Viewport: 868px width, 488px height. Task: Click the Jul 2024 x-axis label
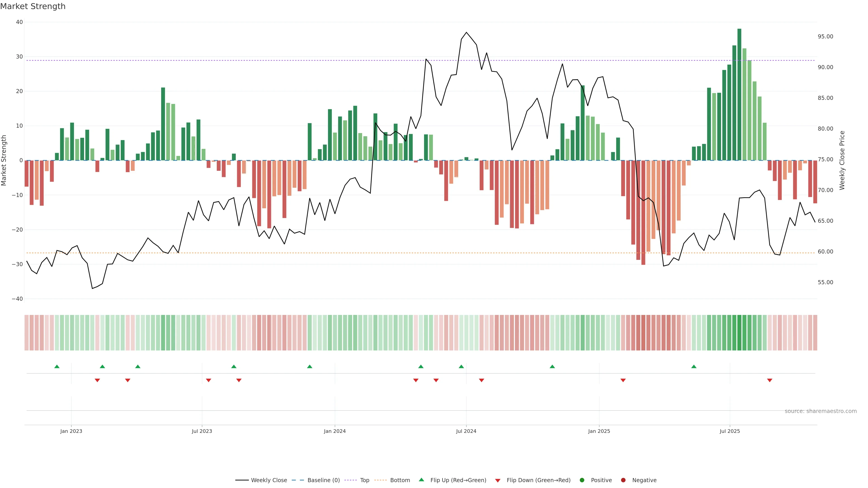[466, 431]
